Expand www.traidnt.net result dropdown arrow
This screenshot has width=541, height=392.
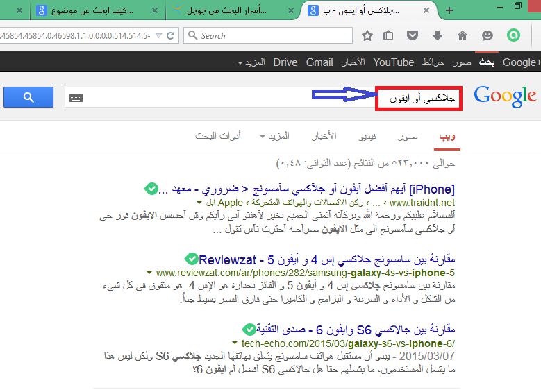tap(199, 203)
